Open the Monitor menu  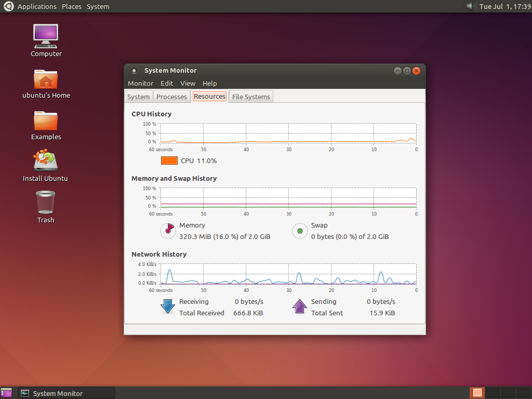click(140, 83)
